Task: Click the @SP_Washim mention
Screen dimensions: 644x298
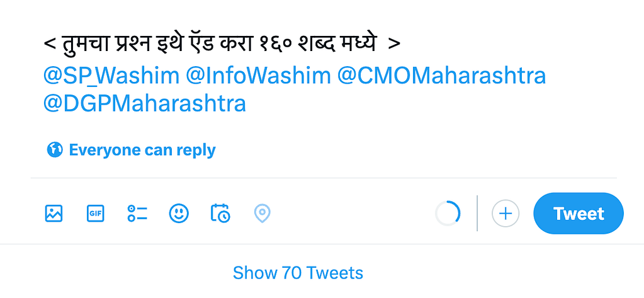Action: click(111, 76)
